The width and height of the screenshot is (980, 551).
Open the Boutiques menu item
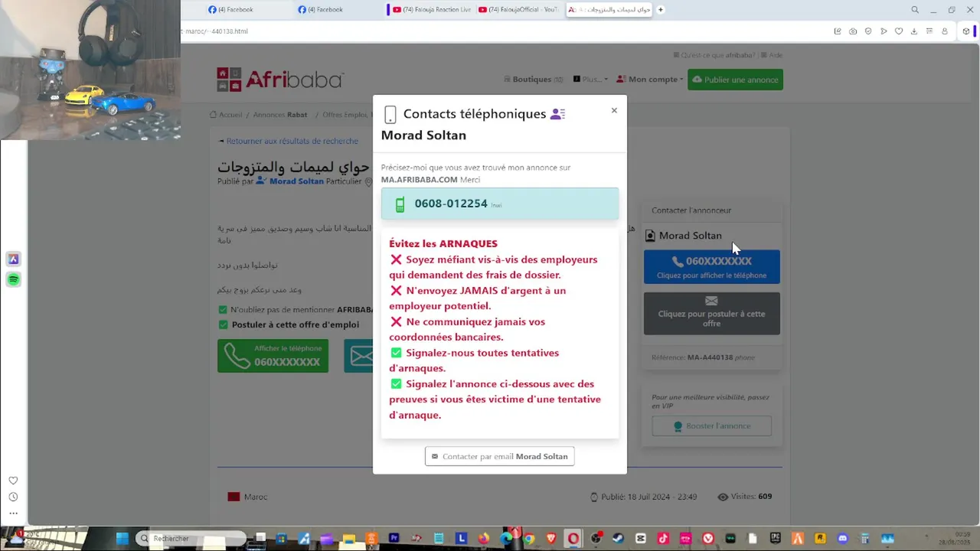(x=534, y=80)
